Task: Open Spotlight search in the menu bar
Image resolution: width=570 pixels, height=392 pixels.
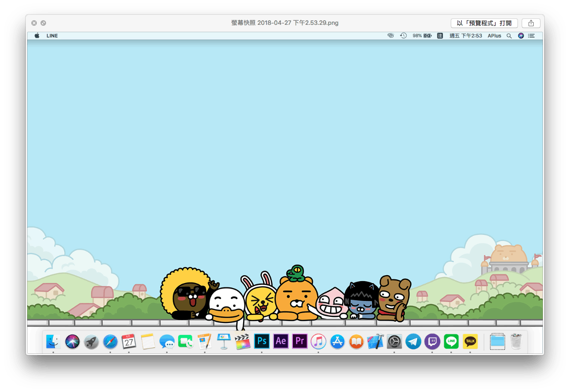Action: [509, 35]
